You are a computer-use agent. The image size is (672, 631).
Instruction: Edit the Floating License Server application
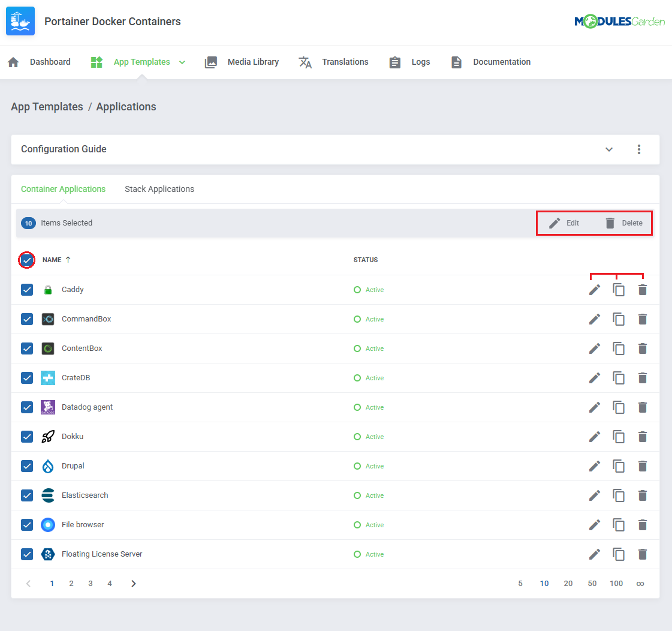595,554
